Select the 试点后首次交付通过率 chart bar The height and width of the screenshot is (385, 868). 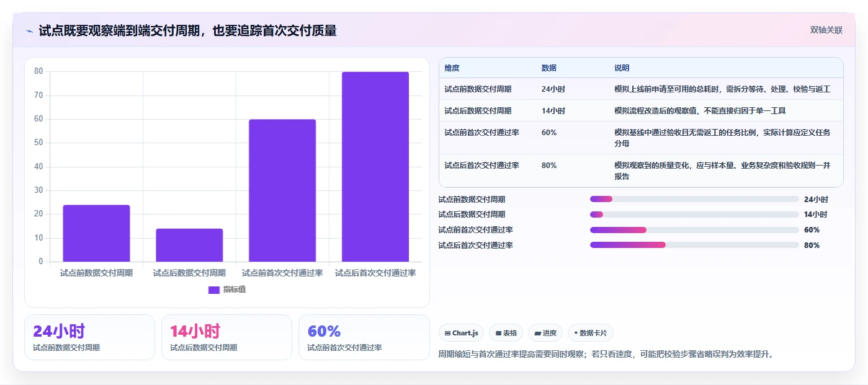pos(375,167)
